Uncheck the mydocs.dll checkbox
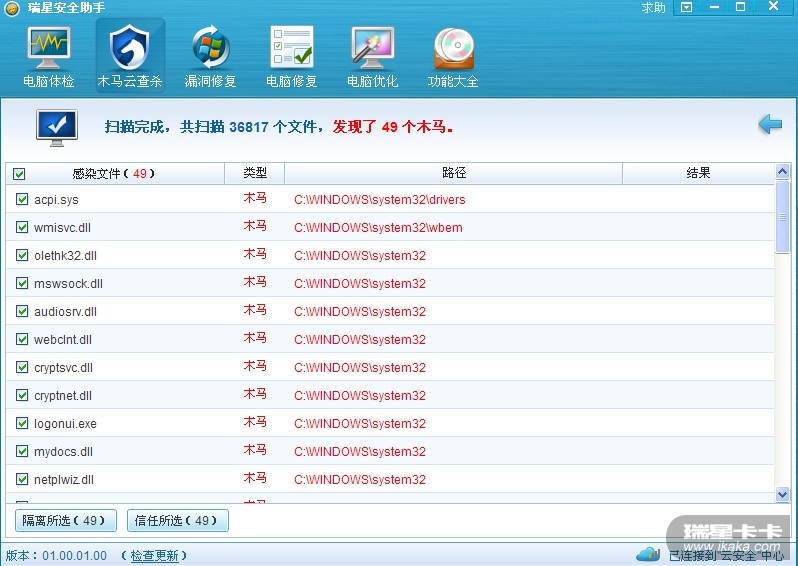The width and height of the screenshot is (798, 566). [x=22, y=451]
